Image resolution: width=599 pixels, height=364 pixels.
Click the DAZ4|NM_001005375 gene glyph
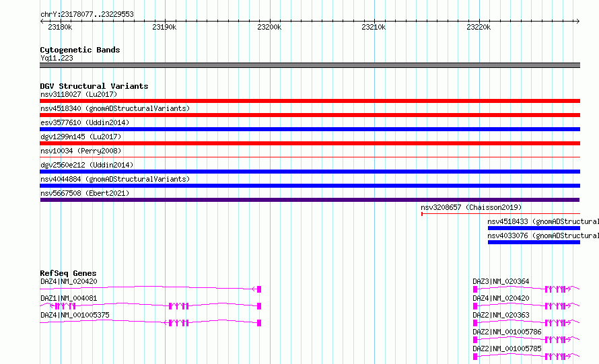click(151, 322)
